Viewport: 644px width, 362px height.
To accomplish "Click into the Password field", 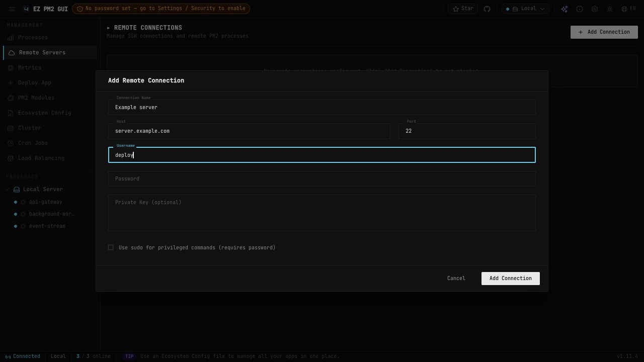I will pyautogui.click(x=322, y=179).
